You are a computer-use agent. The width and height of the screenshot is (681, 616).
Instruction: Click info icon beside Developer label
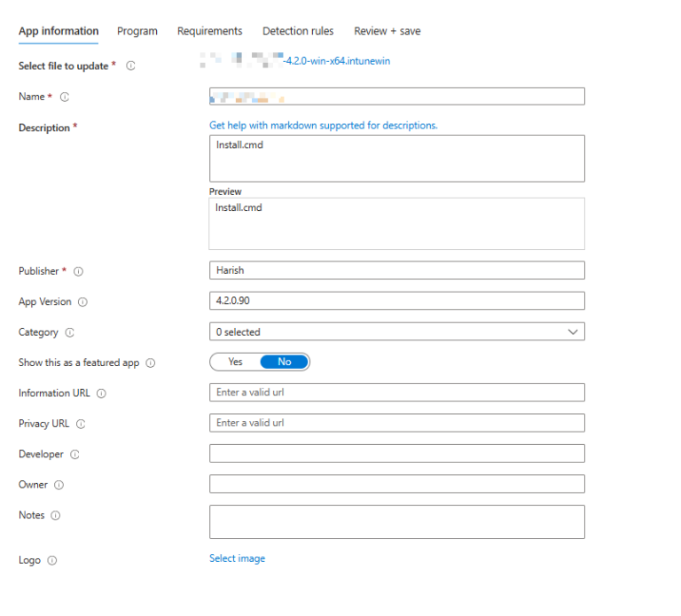tap(74, 455)
